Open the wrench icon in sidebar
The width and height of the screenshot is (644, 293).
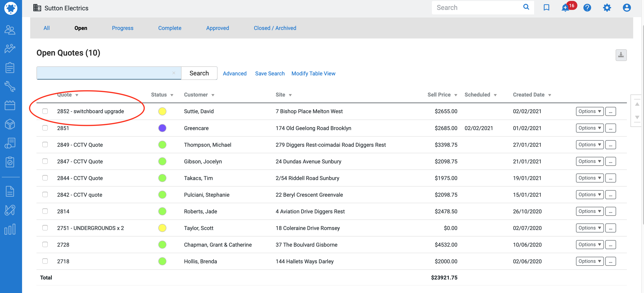(x=10, y=86)
